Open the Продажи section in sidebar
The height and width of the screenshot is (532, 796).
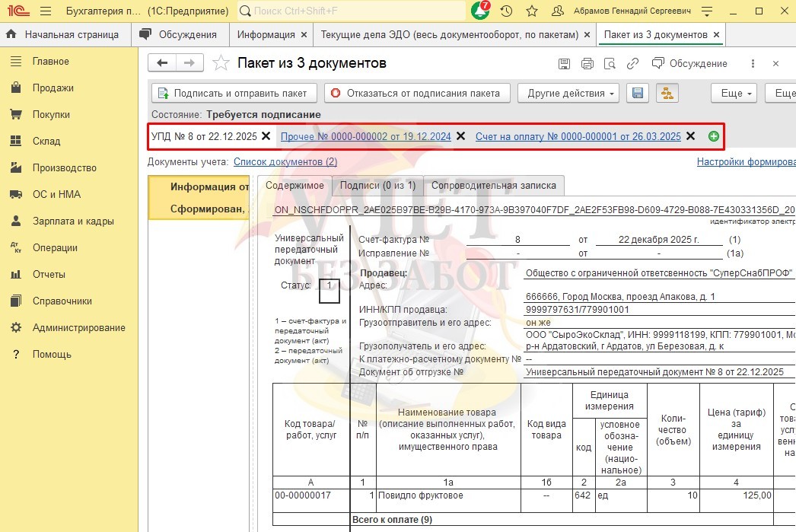(53, 88)
